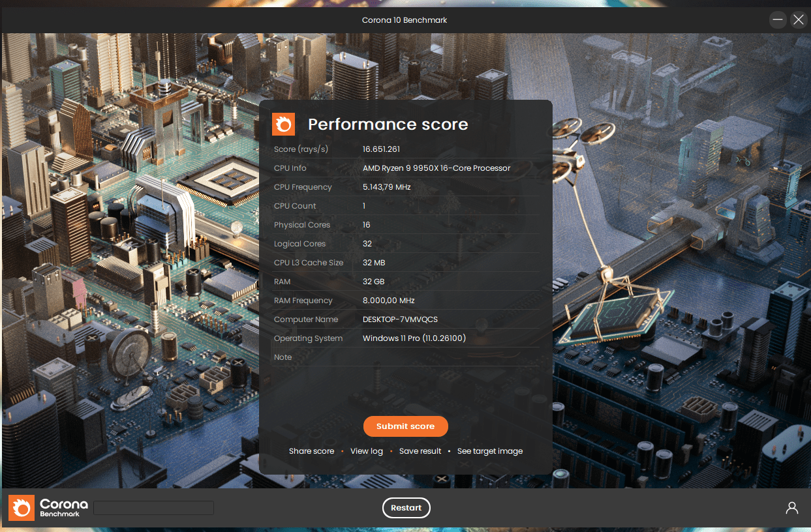Select the Windows 11 Pro operating system text

pyautogui.click(x=414, y=338)
